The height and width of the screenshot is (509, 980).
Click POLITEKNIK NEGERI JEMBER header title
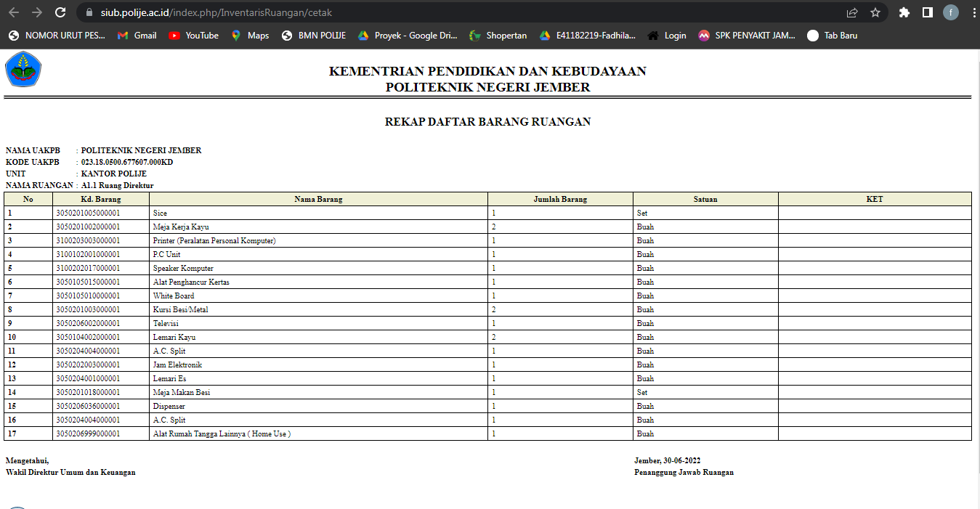click(487, 87)
